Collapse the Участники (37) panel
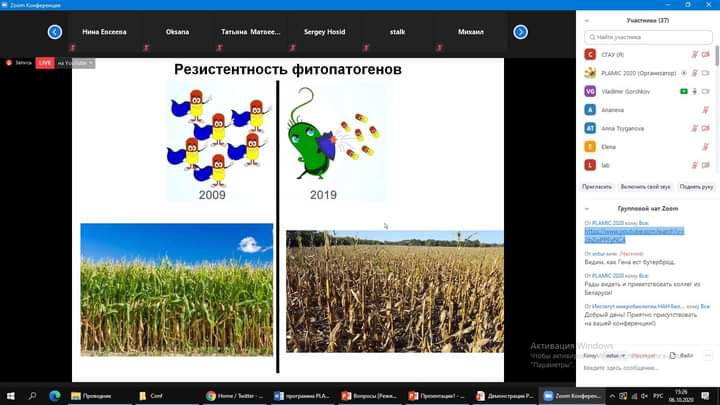The width and height of the screenshot is (720, 405). [586, 21]
